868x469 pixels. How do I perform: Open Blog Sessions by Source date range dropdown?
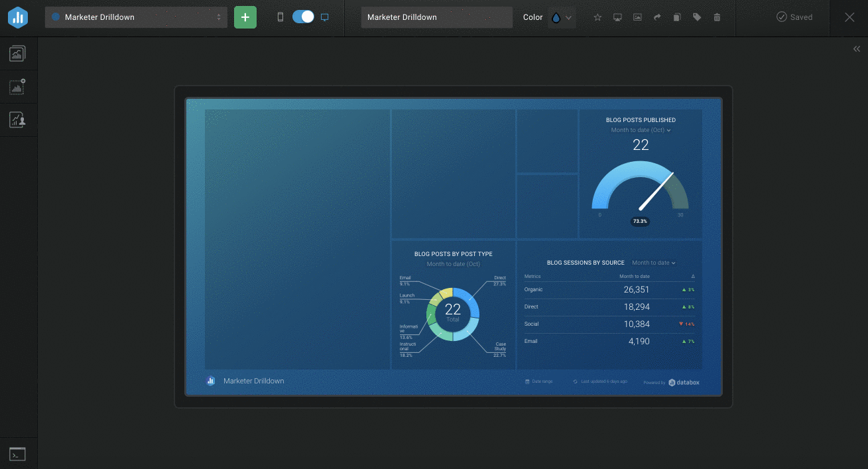point(653,263)
